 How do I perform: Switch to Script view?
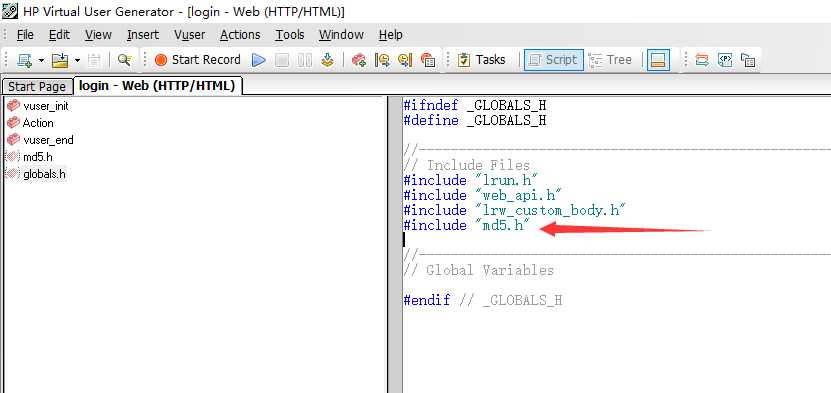[x=554, y=60]
